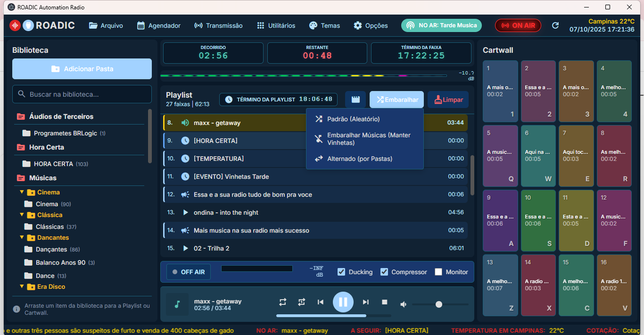The height and width of the screenshot is (335, 644).
Task: Seek on the track progress bar
Action: pos(334,316)
